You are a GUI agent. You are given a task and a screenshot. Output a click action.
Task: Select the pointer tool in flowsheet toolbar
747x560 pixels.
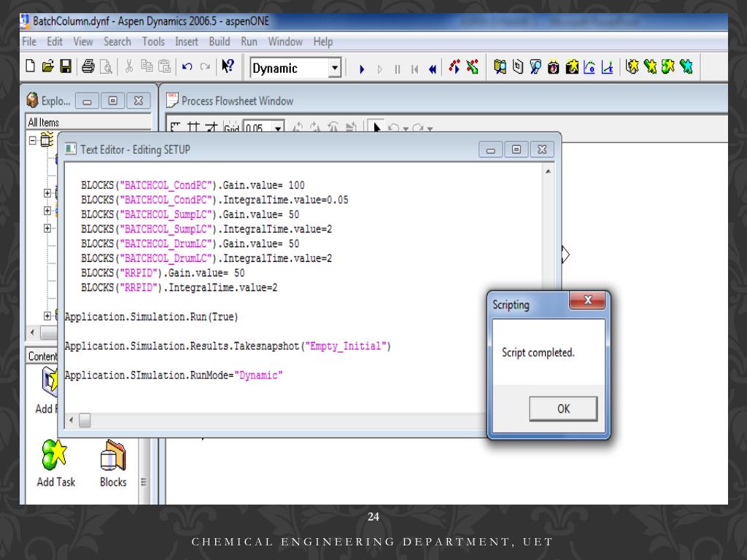coord(376,127)
